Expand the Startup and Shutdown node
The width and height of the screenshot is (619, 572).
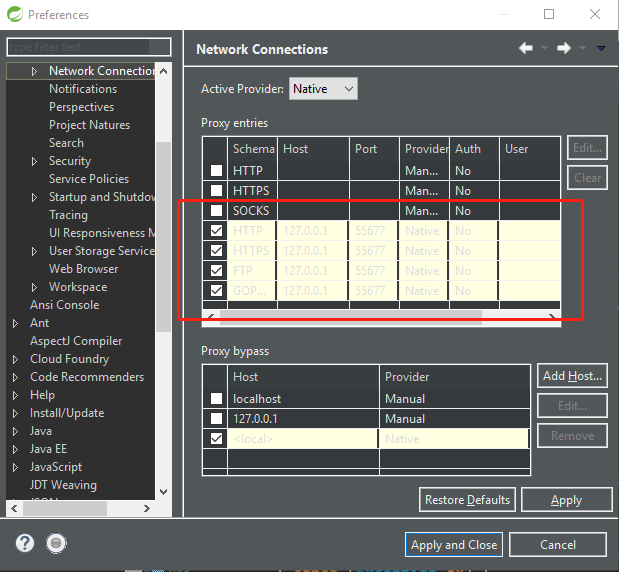click(34, 197)
